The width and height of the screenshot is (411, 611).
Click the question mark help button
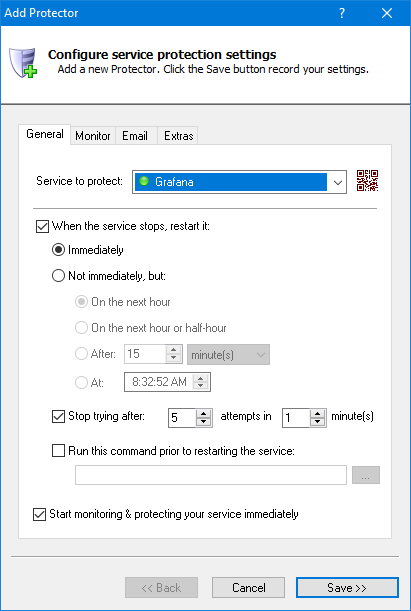click(342, 13)
